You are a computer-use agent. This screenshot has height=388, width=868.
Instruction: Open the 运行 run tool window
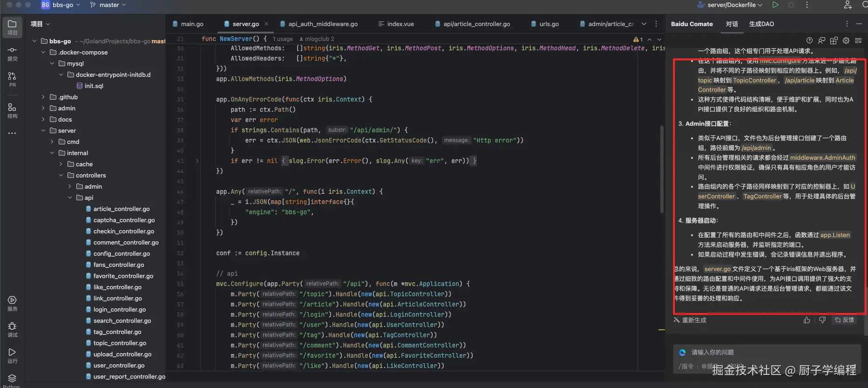[12, 356]
